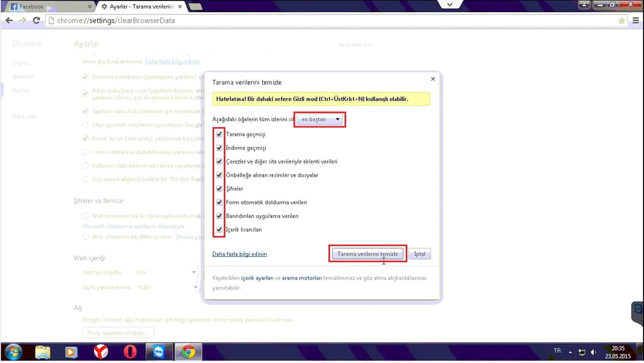This screenshot has width=644, height=363.
Task: Select Geçmiş in the Chrome sidebar
Action: tap(21, 63)
